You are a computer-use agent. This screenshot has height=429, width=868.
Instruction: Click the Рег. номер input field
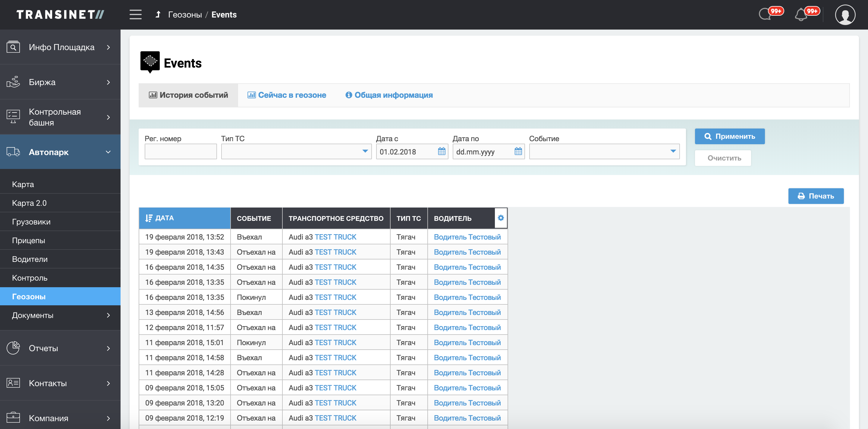click(x=181, y=151)
